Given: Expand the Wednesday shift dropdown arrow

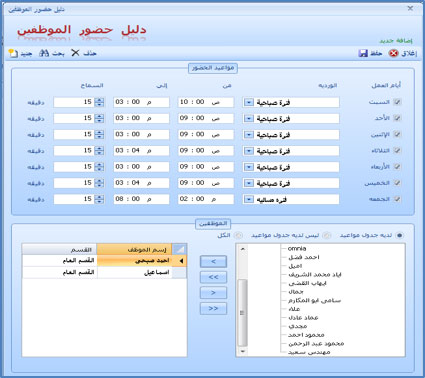Looking at the screenshot, I should coord(249,167).
